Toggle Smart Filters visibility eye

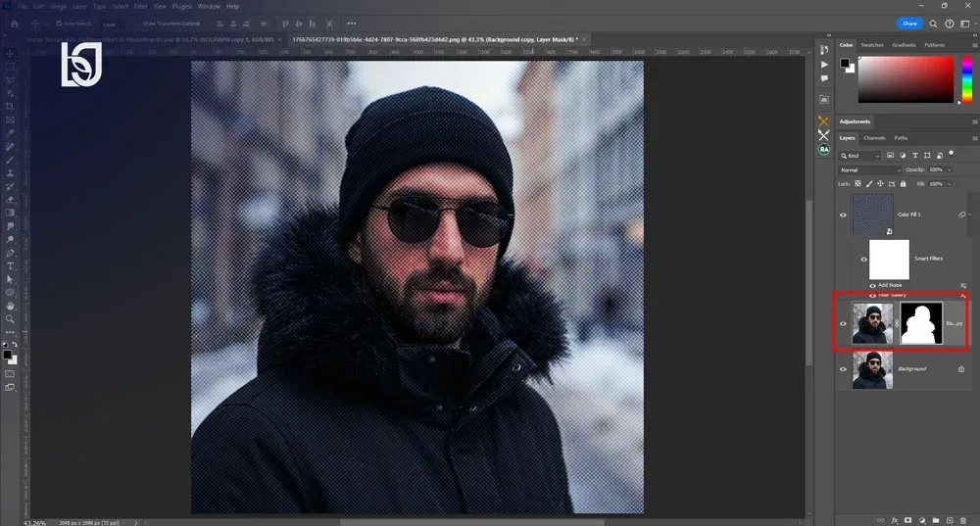tap(863, 260)
